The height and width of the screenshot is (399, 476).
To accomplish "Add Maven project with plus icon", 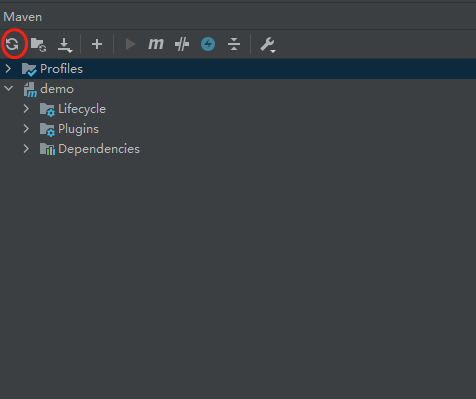I will coord(97,44).
